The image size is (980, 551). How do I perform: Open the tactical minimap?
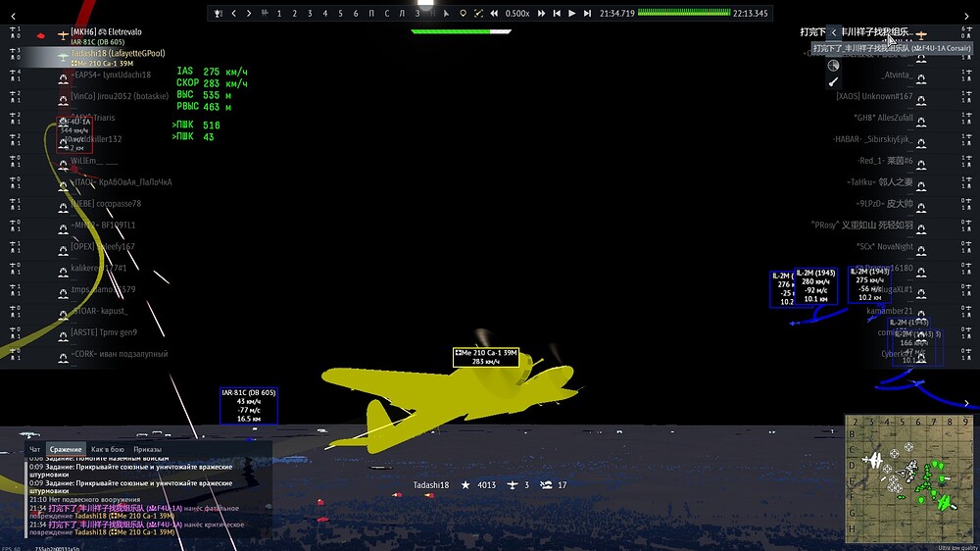coord(909,479)
